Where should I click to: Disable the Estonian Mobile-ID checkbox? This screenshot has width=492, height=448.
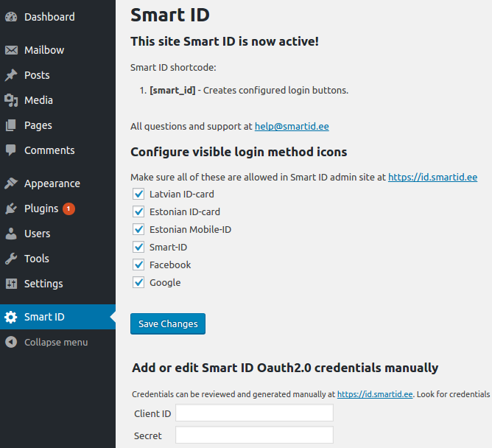coord(138,229)
